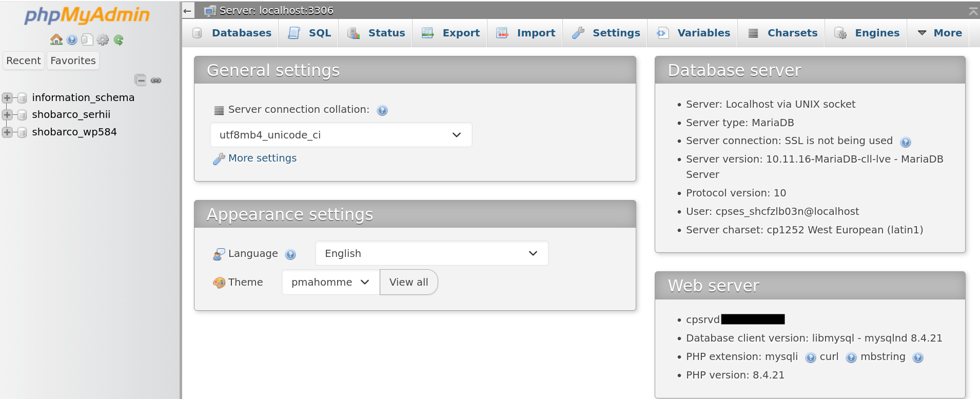The width and height of the screenshot is (980, 399).
Task: Click the phpMyAdmin logo
Action: tap(87, 15)
